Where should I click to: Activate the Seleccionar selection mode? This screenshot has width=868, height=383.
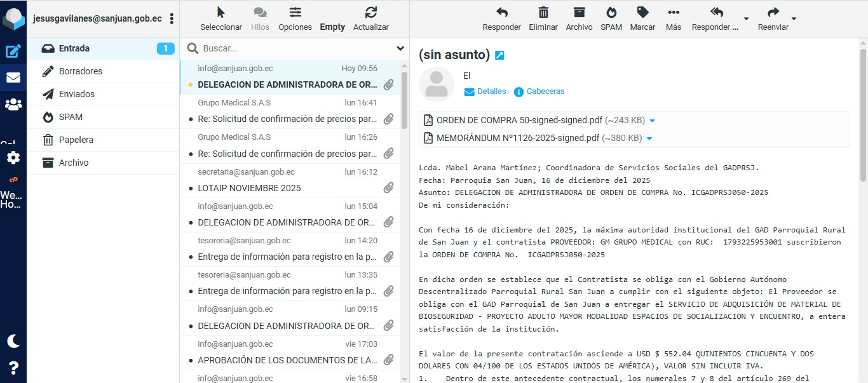click(221, 18)
